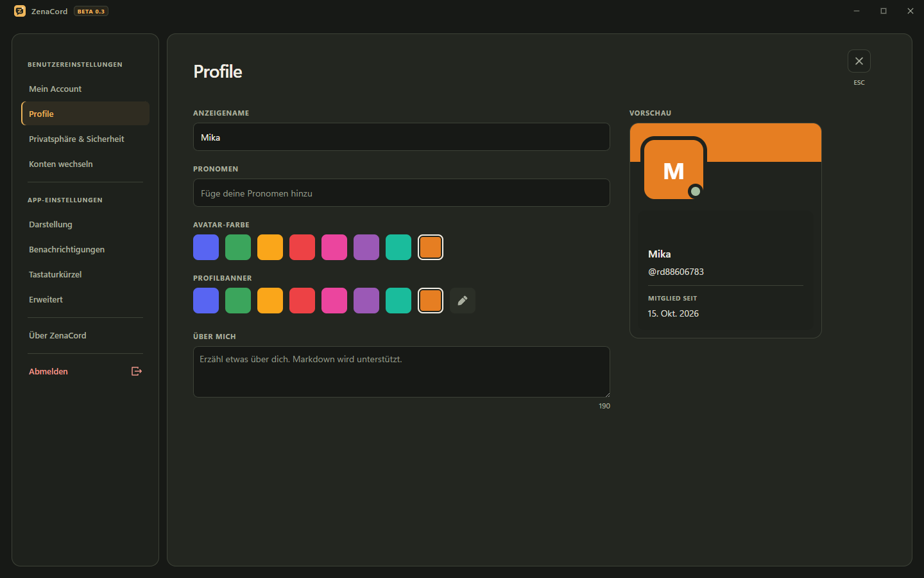The image size is (924, 578).
Task: Open Benachrichtigungen settings
Action: click(85, 249)
